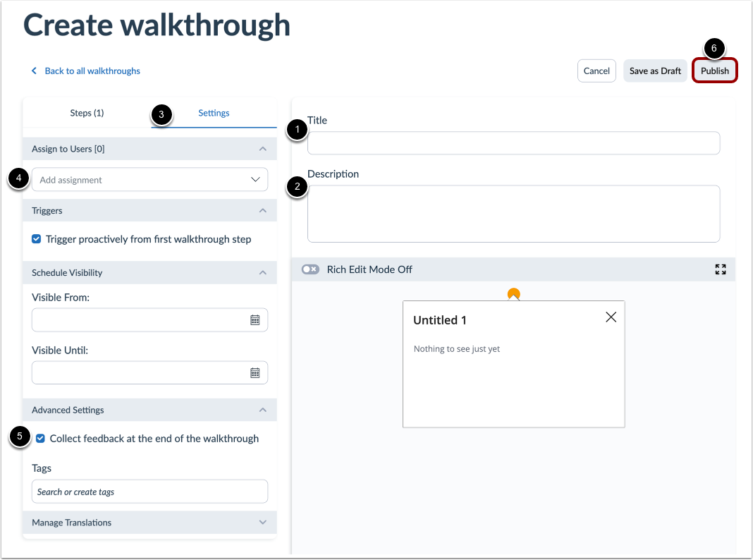
Task: Publish the walkthrough
Action: (x=714, y=71)
